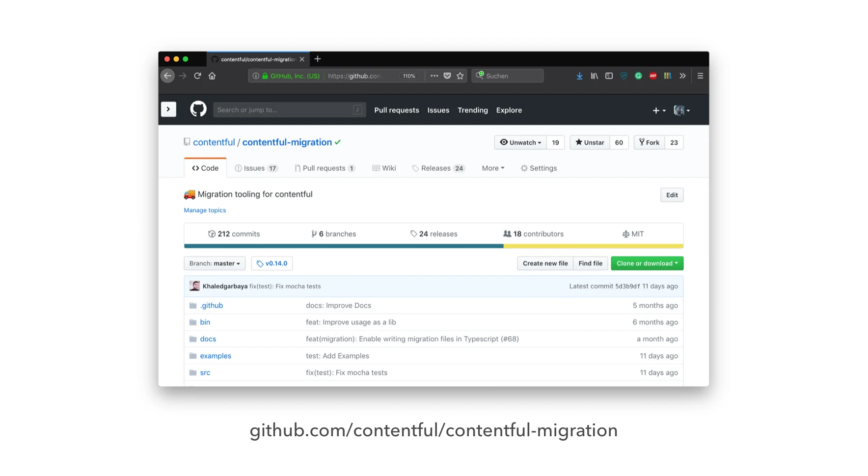Screen dimensions: 868x476
Task: Open the downloads arrow icon in the toolbar
Action: pyautogui.click(x=579, y=76)
